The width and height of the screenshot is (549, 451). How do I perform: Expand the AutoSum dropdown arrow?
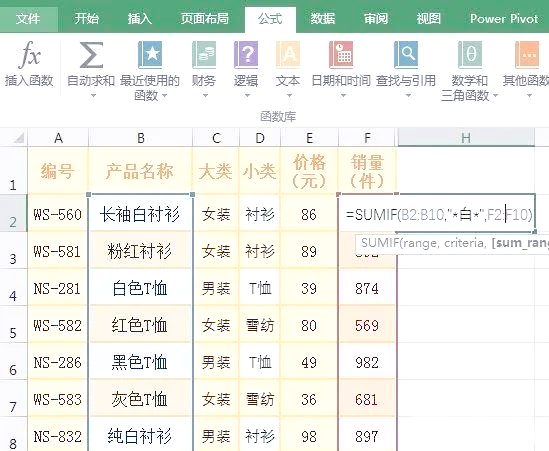[93, 95]
